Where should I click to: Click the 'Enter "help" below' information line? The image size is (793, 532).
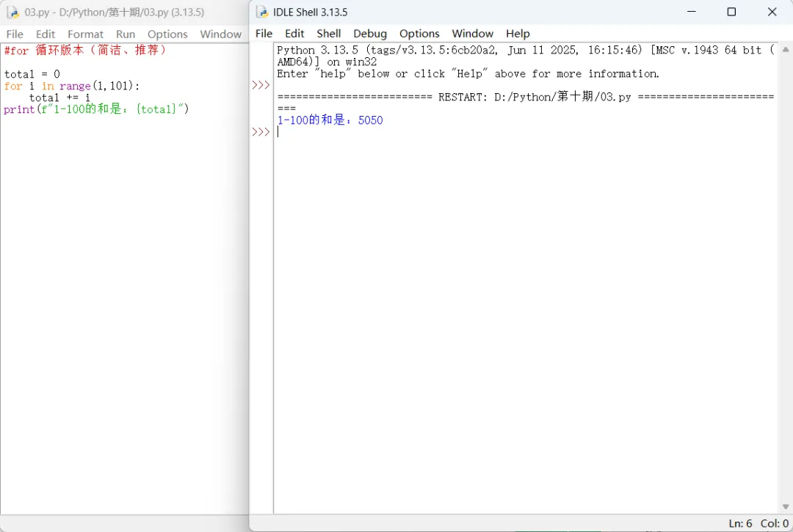coord(468,73)
